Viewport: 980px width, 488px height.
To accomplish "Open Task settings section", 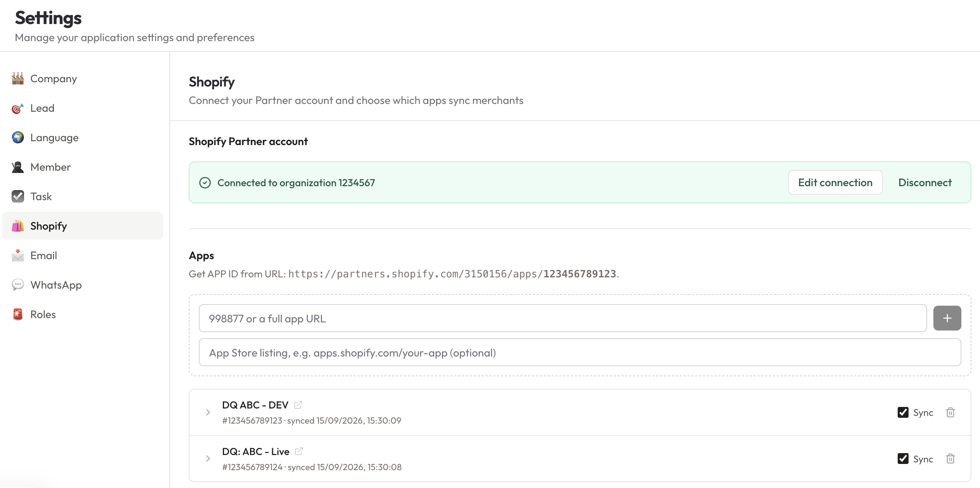I will [83, 196].
